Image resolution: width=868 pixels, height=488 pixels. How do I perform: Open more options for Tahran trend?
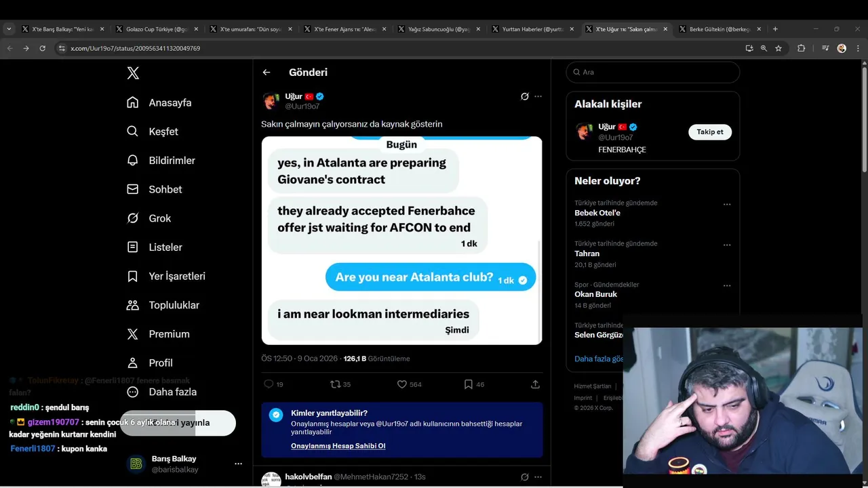(x=727, y=245)
